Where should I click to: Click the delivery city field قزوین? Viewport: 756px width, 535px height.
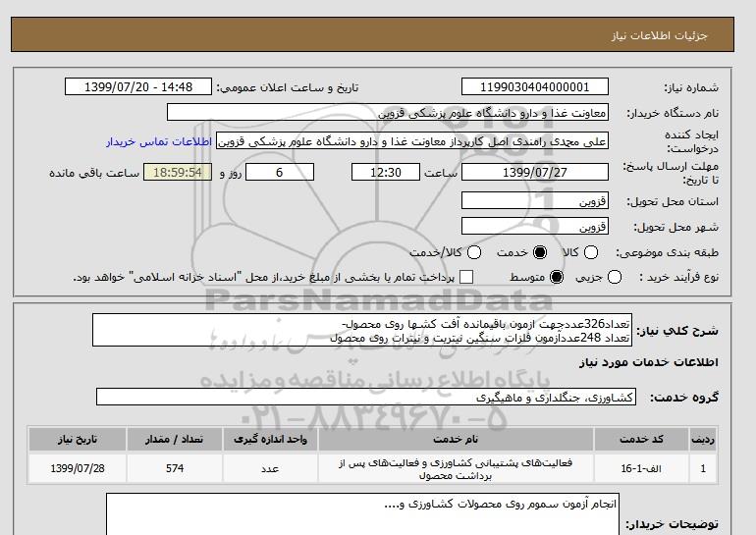point(535,227)
